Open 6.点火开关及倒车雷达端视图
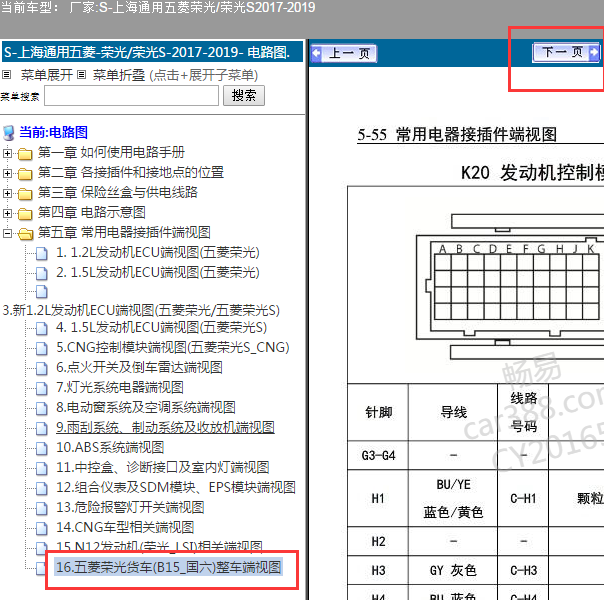This screenshot has height=600, width=604. [x=139, y=368]
